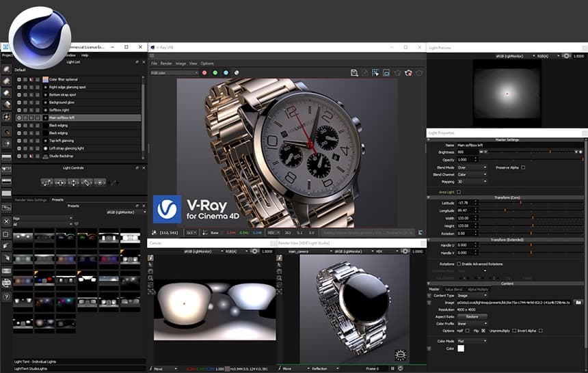Toggle visibility of Color filter optional light
Screen dimensions: 588x373
click(18, 79)
